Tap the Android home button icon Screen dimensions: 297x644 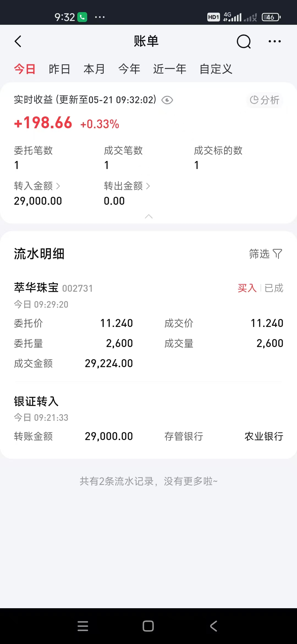pos(148,626)
